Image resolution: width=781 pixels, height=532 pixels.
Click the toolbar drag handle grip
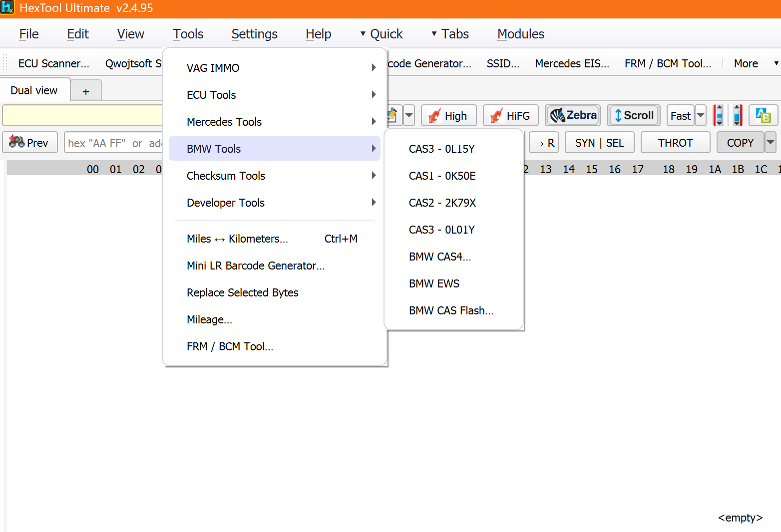pos(5,63)
